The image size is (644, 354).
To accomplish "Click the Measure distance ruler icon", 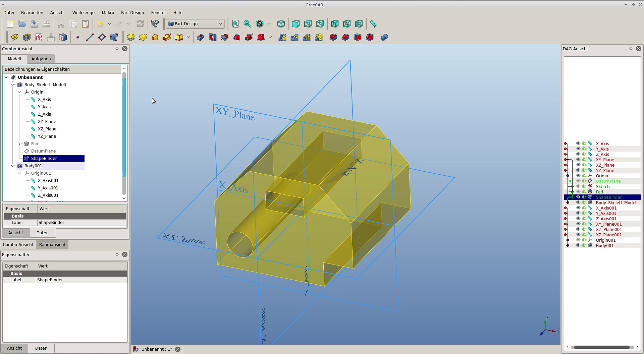I will (x=373, y=24).
